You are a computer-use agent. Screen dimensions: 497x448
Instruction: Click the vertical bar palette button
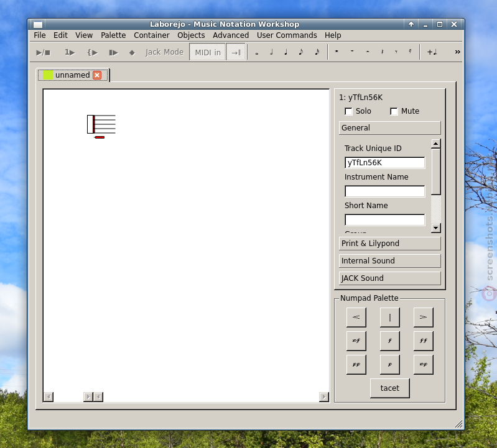click(390, 318)
